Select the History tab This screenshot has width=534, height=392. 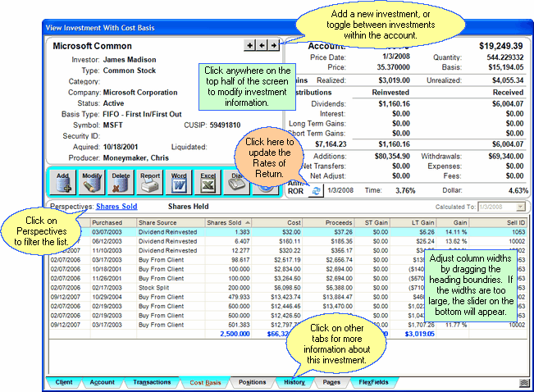295,382
